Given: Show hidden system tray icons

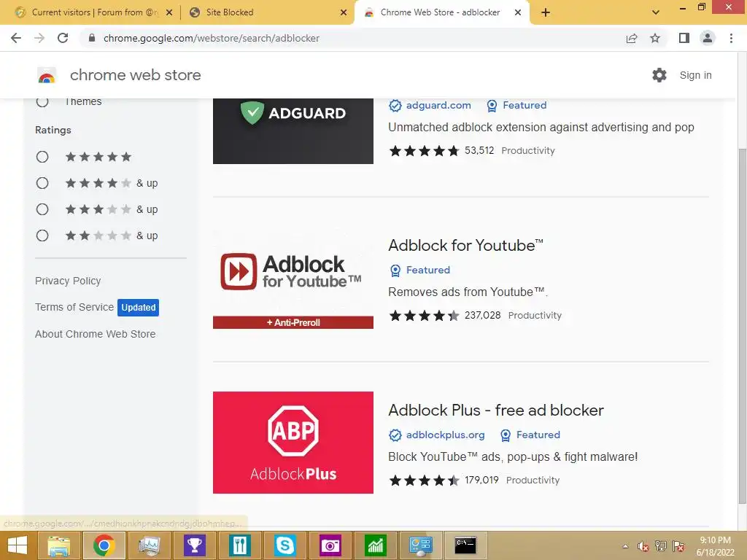Looking at the screenshot, I should pos(625,546).
